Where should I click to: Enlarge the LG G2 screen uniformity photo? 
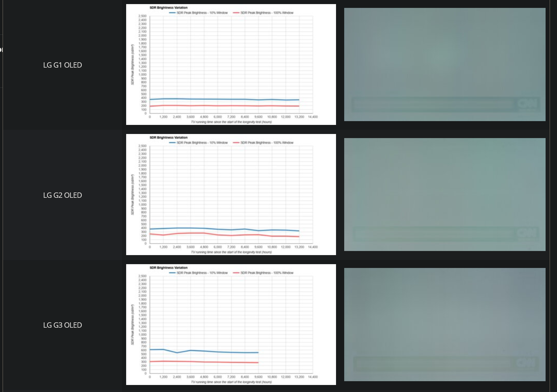point(445,195)
